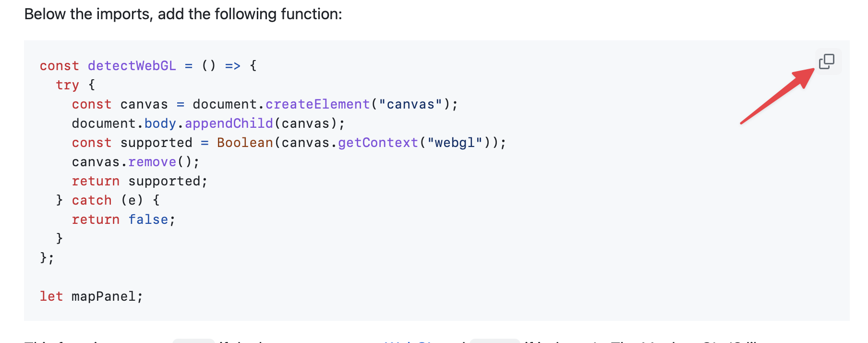Click the "catch" keyword

click(x=92, y=200)
